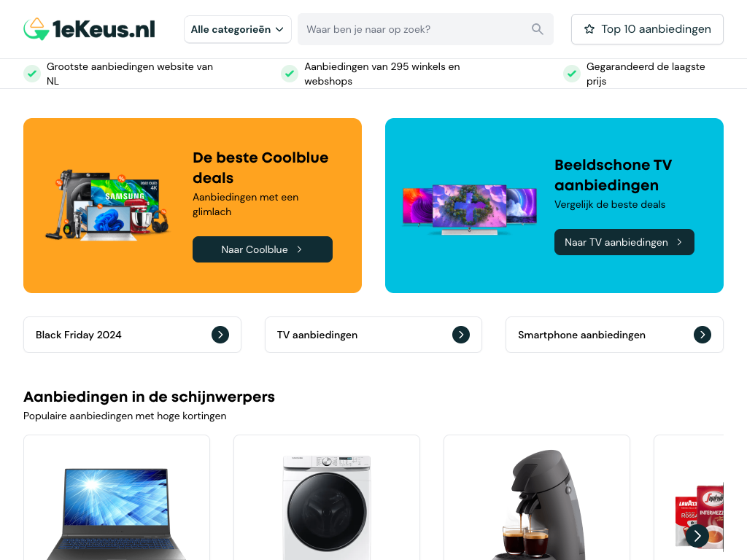Open the Smartphone aanbiedingen link
The height and width of the screenshot is (560, 747).
coord(614,335)
